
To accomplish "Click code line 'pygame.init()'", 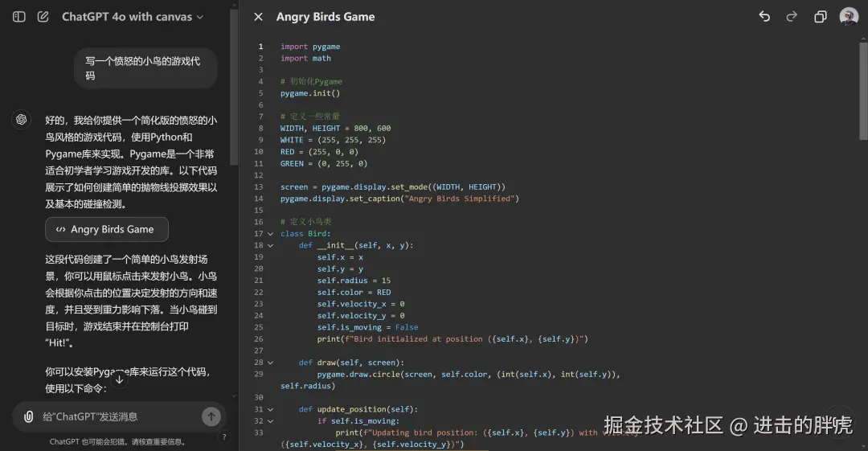I will [x=310, y=93].
